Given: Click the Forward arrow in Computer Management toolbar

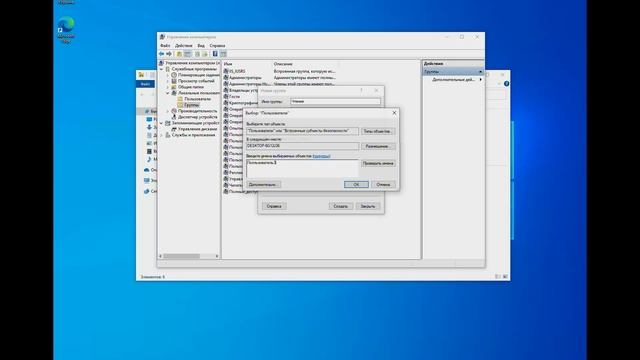Looking at the screenshot, I should pos(169,54).
